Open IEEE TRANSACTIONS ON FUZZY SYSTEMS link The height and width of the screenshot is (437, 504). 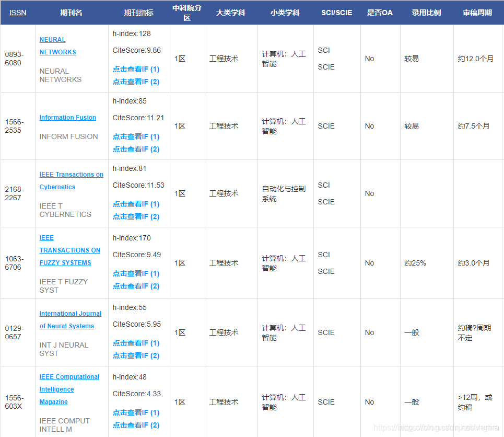click(70, 250)
